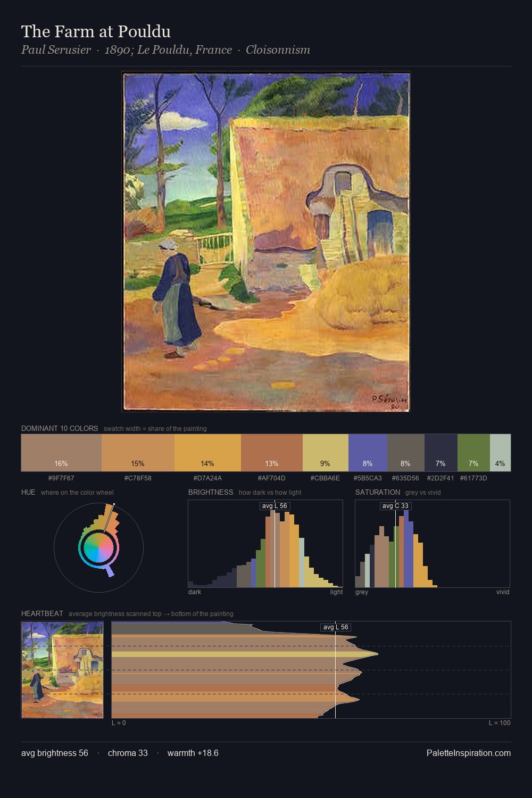Click the title 'The Farm at Pouldu'
Viewport: 532px width, 798px height.
point(96,31)
